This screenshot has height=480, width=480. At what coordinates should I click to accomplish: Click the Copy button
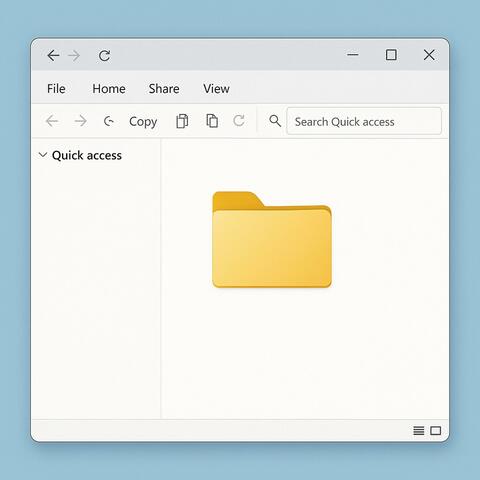point(143,122)
